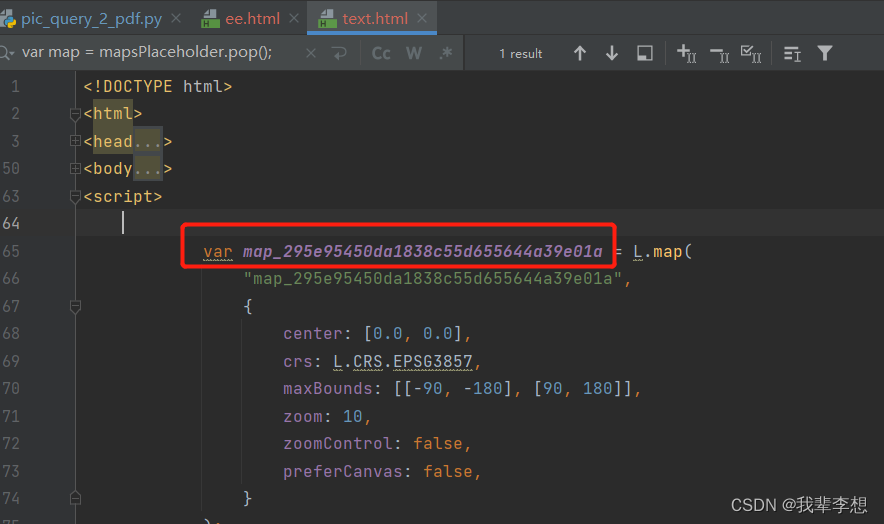Viewport: 884px width, 524px height.
Task: Click the folded head ellipsis placeholder
Action: [x=148, y=142]
